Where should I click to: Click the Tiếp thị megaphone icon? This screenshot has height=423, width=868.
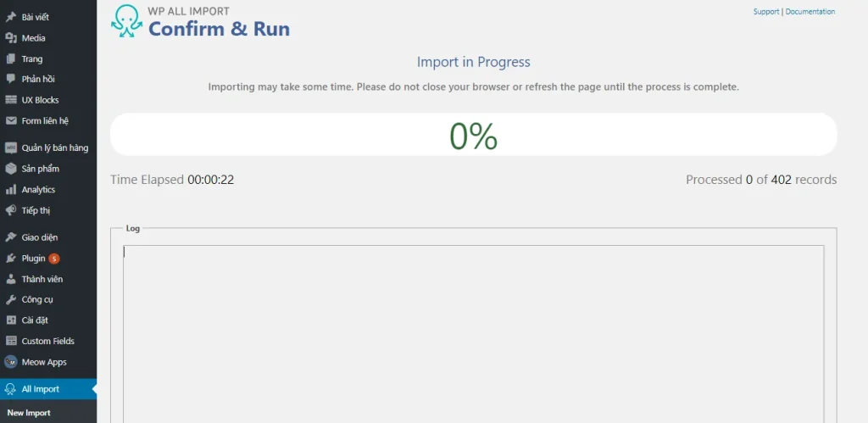10,210
